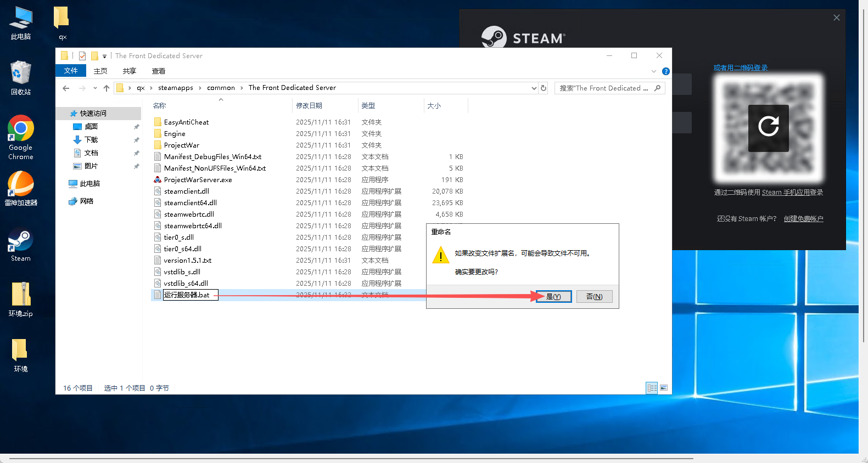The image size is (868, 463).
Task: Switch to large icons view toggle
Action: 664,388
